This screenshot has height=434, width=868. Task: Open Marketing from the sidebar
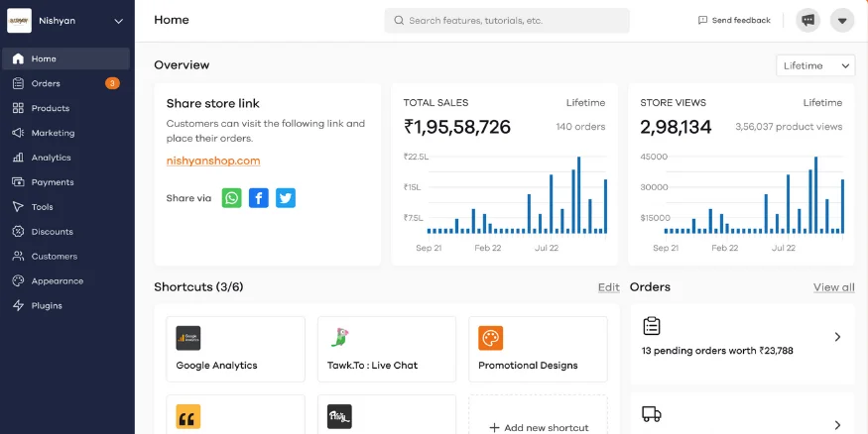pyautogui.click(x=65, y=133)
